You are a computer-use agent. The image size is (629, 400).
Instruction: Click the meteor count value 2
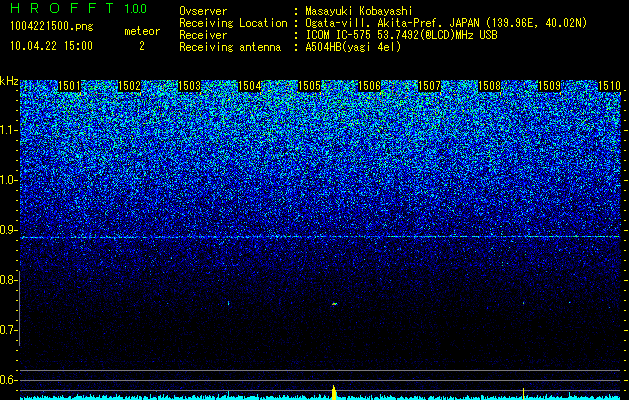tap(142, 46)
